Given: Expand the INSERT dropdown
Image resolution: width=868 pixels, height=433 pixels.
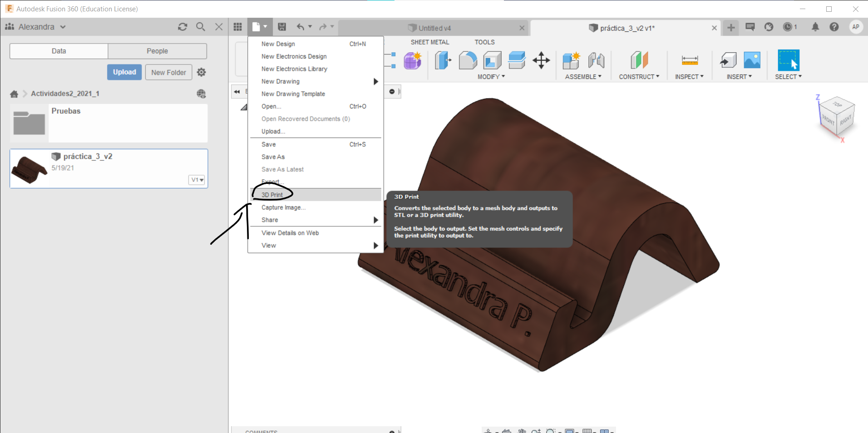Looking at the screenshot, I should pos(739,77).
